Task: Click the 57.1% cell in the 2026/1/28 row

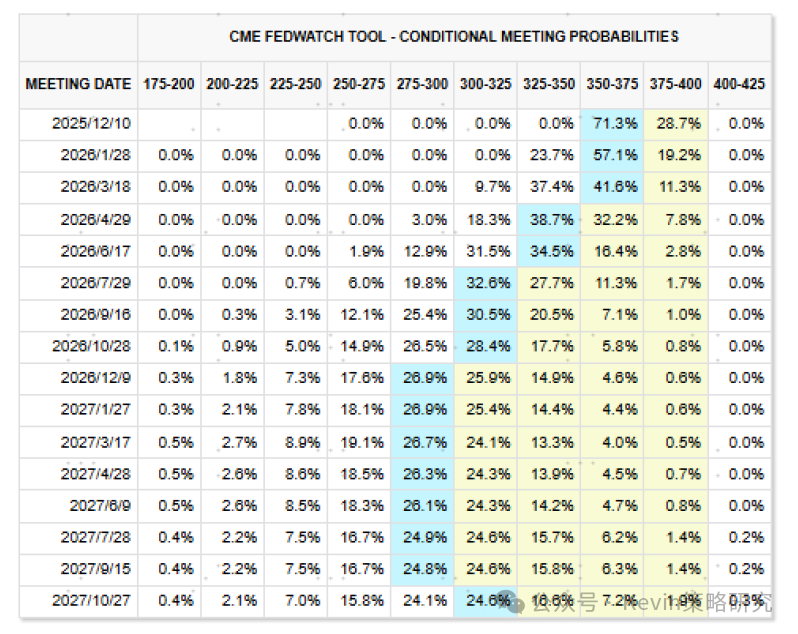Action: point(612,156)
